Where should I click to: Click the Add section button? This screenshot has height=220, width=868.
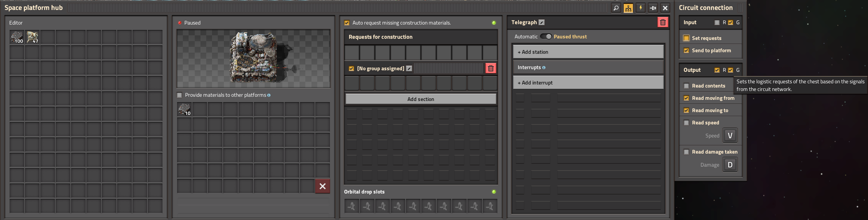[x=421, y=99]
